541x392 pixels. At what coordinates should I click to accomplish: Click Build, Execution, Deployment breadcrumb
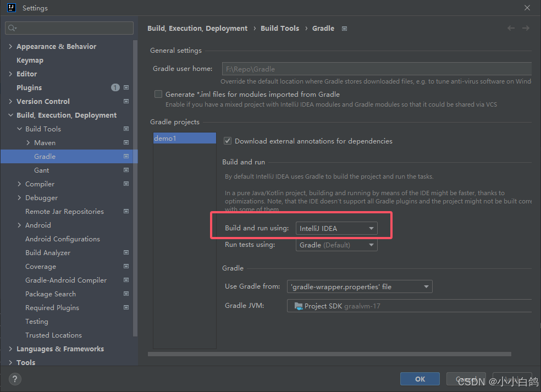tap(197, 28)
